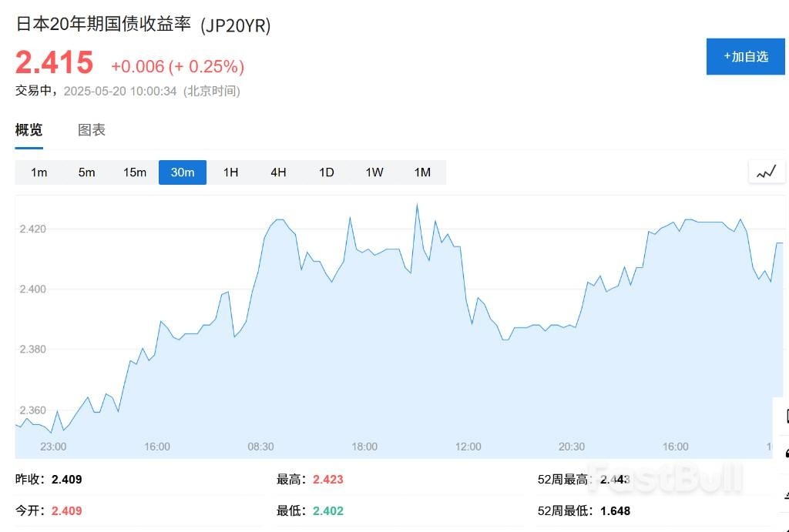Pick the 4H timeframe

coord(278,172)
